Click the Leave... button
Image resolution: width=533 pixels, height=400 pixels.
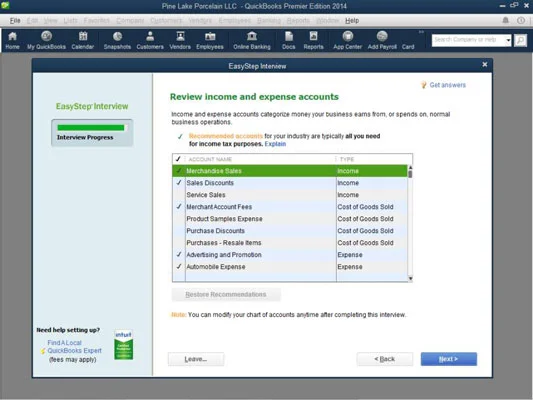[196, 359]
